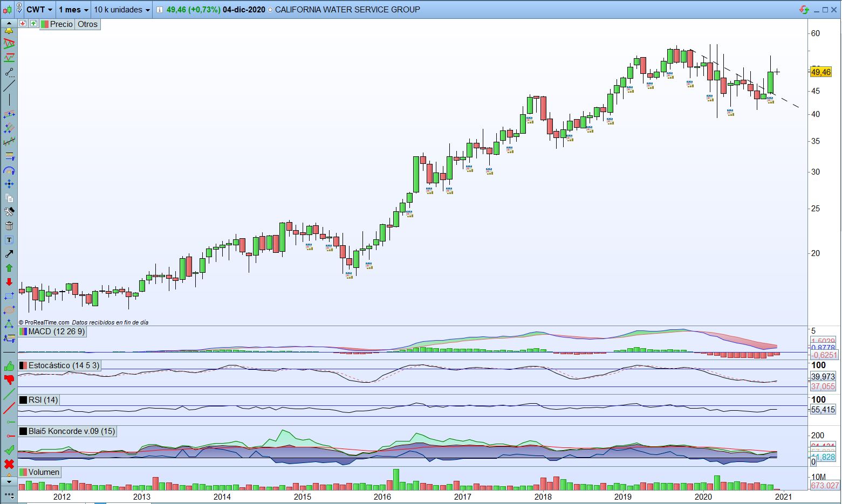Click the red-green refresh arrows icon
Screen dimensions: 842x504
(804, 10)
